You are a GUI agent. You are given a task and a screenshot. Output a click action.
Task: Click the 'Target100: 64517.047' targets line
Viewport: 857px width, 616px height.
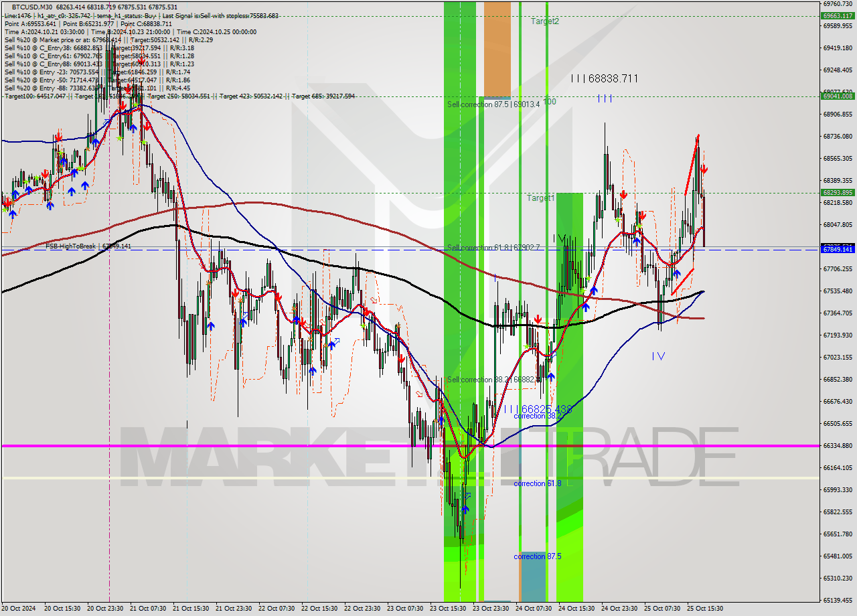click(x=179, y=96)
